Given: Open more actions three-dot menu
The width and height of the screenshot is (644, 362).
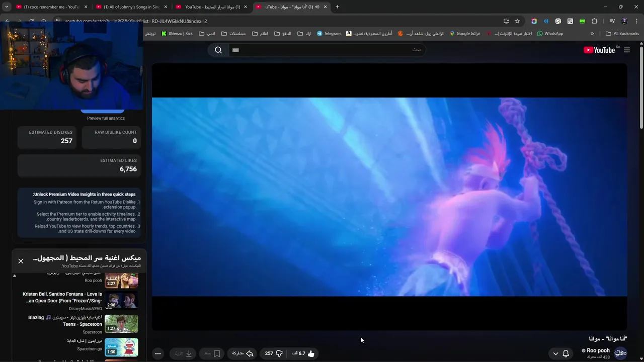Looking at the screenshot, I should pyautogui.click(x=158, y=353).
